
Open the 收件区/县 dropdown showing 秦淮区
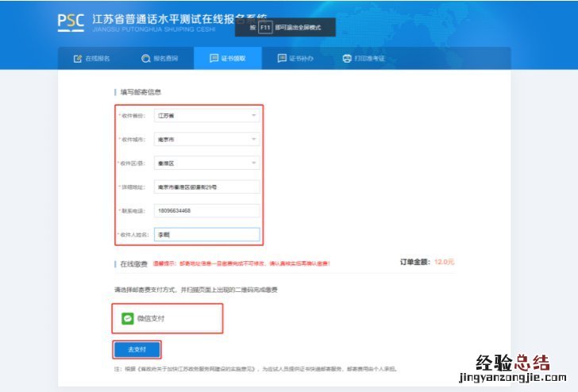pos(206,163)
